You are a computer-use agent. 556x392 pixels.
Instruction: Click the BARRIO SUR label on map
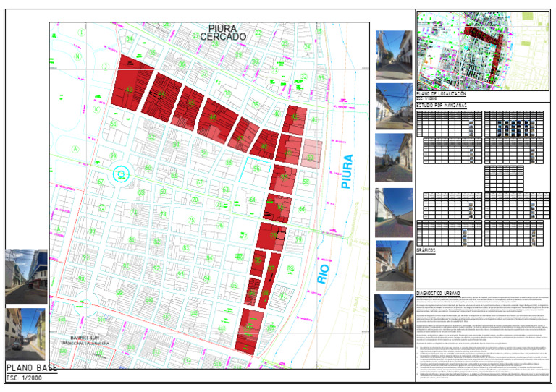[x=85, y=338]
